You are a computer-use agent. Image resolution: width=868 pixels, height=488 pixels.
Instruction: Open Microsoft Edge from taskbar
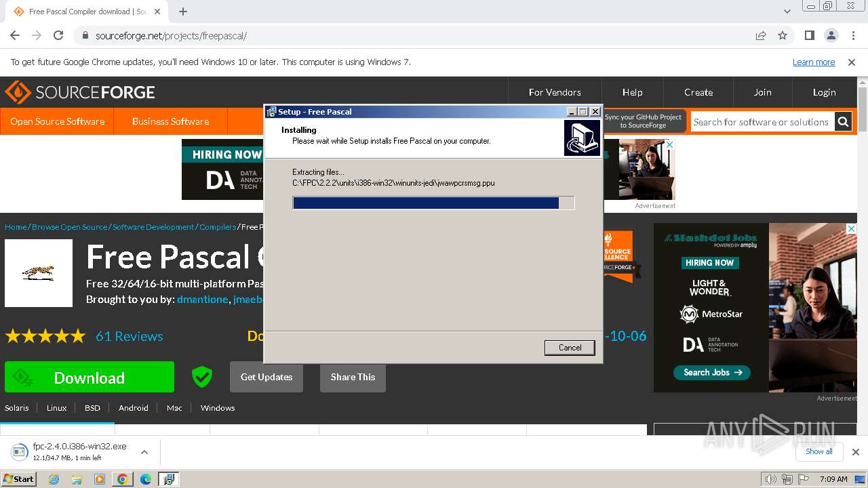click(x=145, y=479)
